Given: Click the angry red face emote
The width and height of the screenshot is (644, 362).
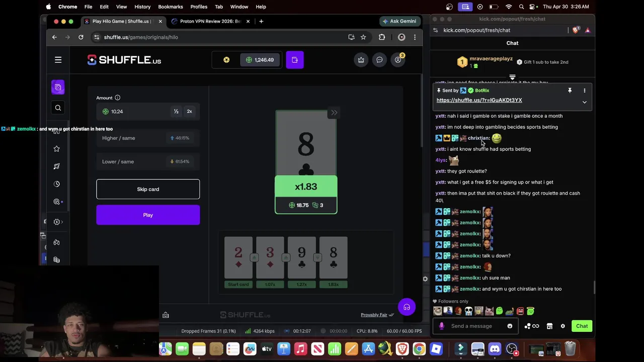Looking at the screenshot, I should point(520,311).
